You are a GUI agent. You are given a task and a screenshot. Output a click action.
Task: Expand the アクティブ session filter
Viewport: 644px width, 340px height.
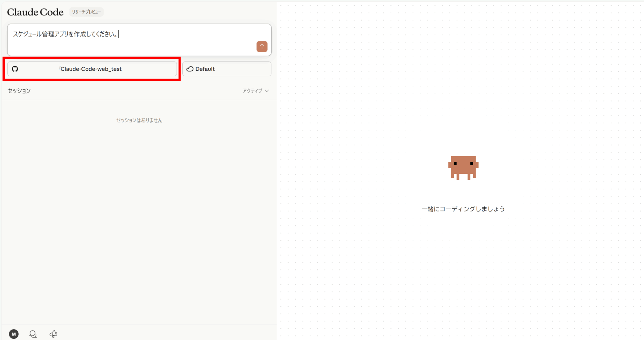252,91
